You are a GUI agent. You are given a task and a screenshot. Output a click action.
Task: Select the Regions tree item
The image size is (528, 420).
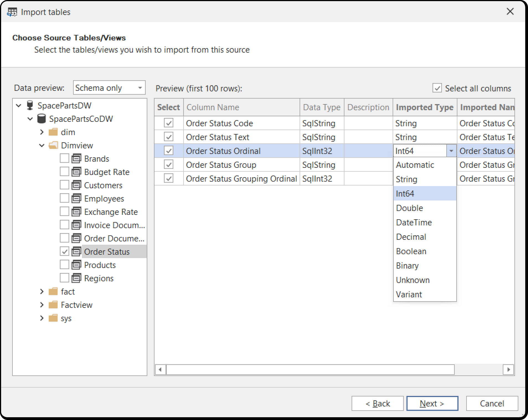point(99,278)
